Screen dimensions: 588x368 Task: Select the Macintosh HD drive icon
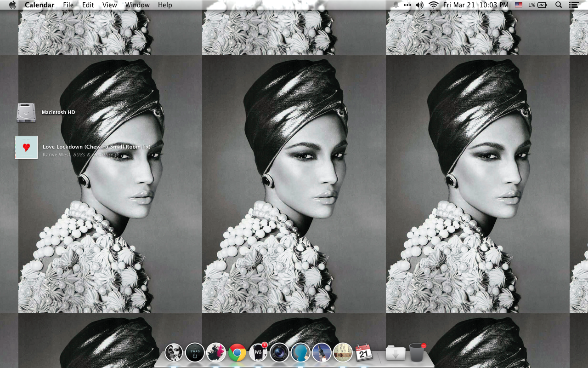click(26, 113)
